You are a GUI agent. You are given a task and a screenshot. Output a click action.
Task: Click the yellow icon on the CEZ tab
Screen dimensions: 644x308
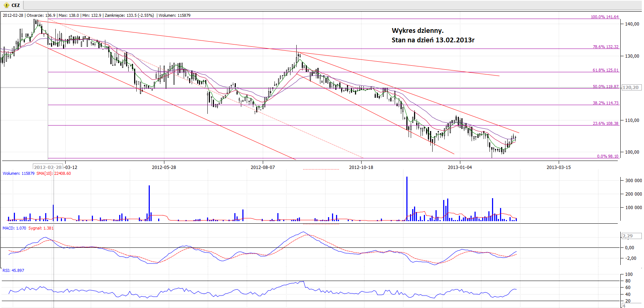(7, 5)
